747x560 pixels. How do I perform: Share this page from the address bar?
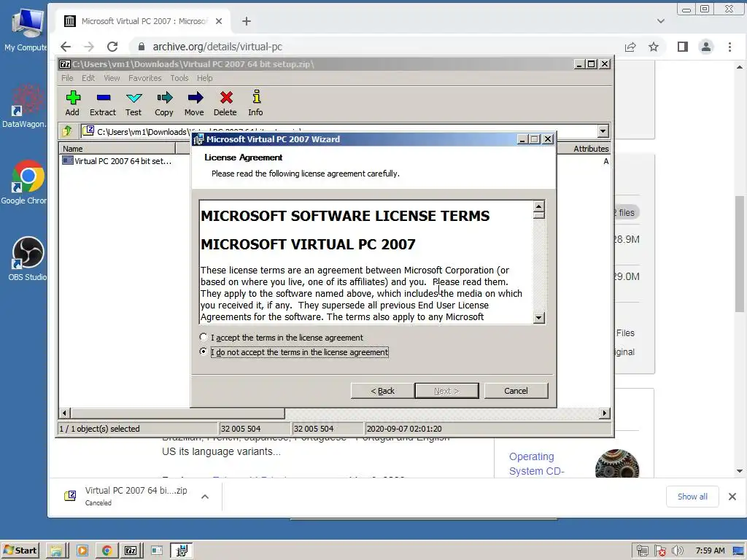[x=630, y=47]
